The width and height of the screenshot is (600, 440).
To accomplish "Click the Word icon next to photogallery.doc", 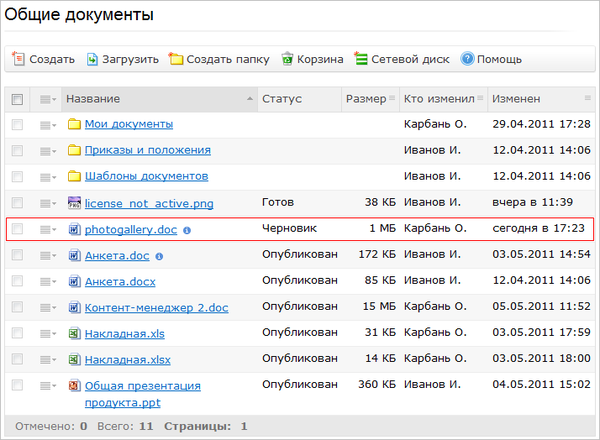I will click(74, 230).
